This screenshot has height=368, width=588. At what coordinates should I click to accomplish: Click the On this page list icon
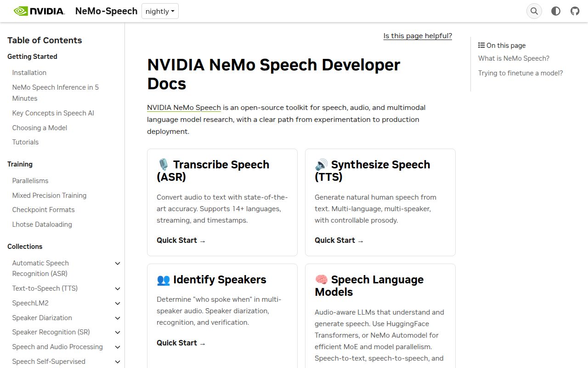[481, 45]
